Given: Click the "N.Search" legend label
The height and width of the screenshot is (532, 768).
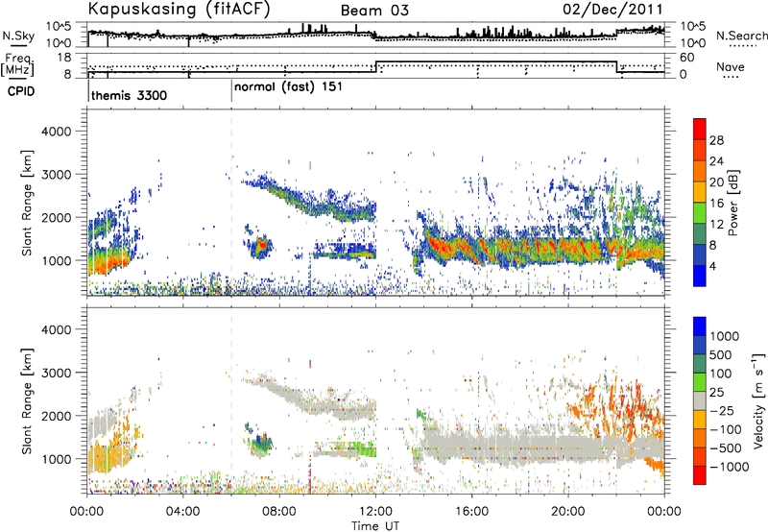Looking at the screenshot, I should [x=742, y=36].
